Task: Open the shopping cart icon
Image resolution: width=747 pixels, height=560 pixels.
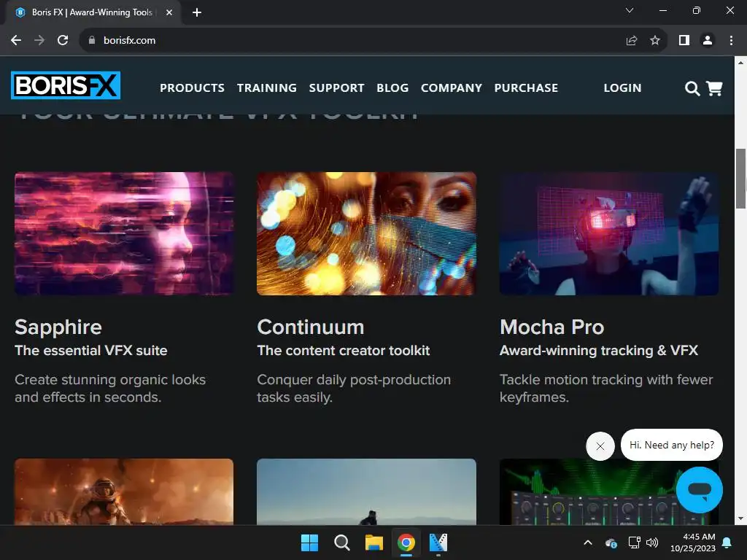Action: pos(714,88)
